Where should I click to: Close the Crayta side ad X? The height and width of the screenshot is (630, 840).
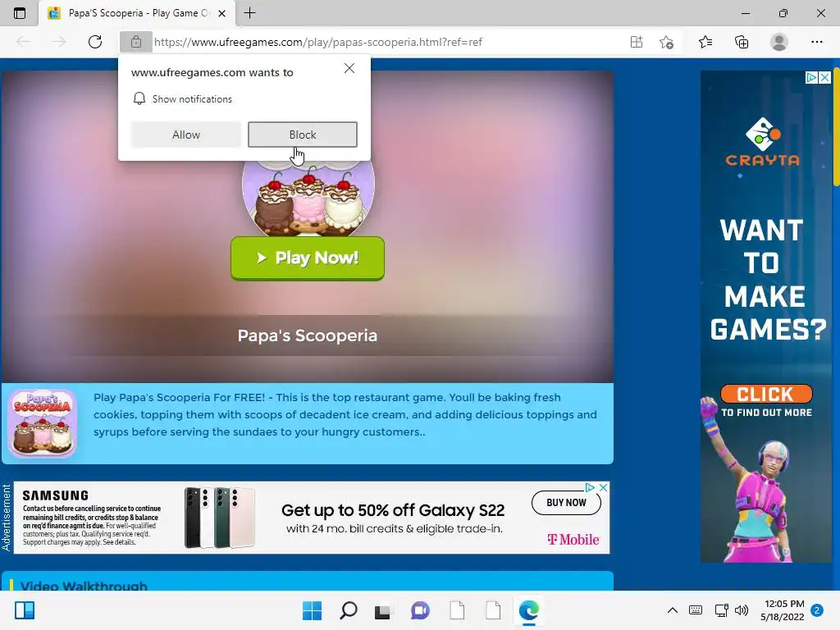tap(825, 78)
